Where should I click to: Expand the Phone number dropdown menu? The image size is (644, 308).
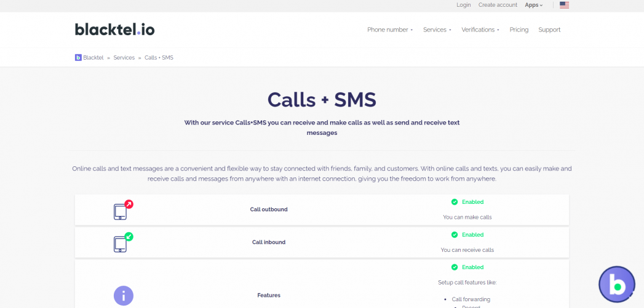pos(390,30)
